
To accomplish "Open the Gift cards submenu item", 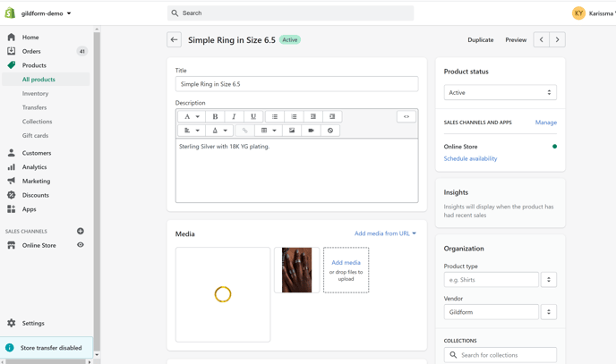I will (35, 136).
